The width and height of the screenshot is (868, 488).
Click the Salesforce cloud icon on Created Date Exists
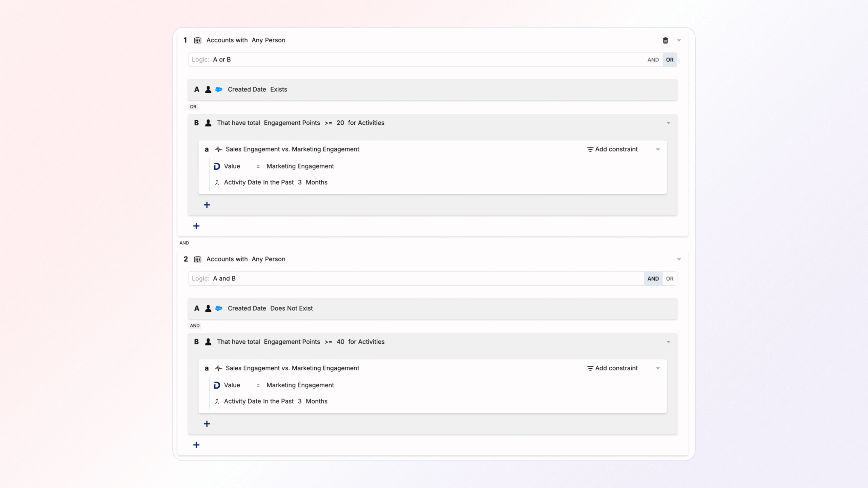219,89
